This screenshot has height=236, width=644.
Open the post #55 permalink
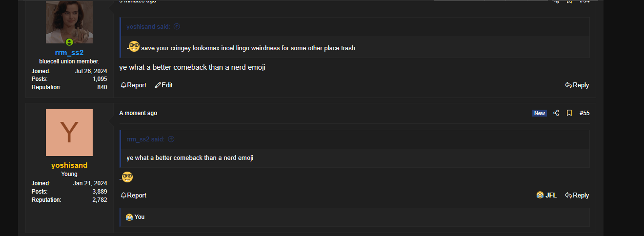pyautogui.click(x=584, y=113)
